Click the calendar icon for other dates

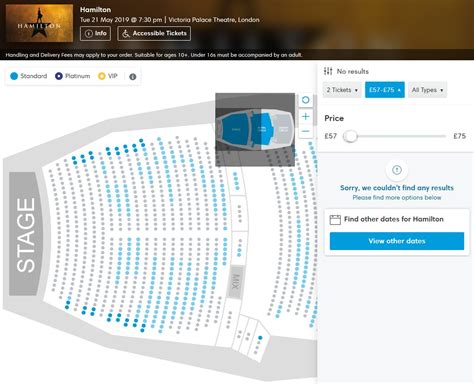click(x=335, y=219)
